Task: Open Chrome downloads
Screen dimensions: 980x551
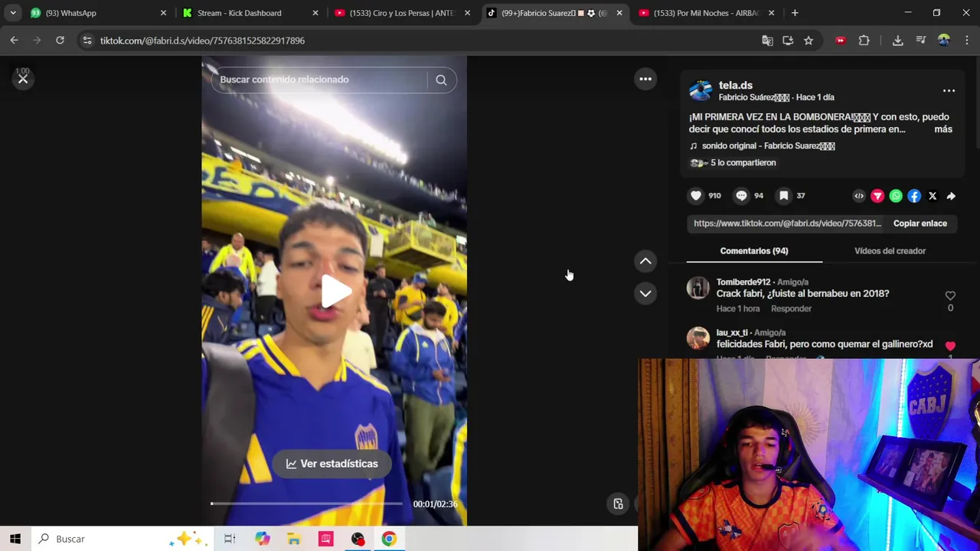Action: click(x=898, y=41)
